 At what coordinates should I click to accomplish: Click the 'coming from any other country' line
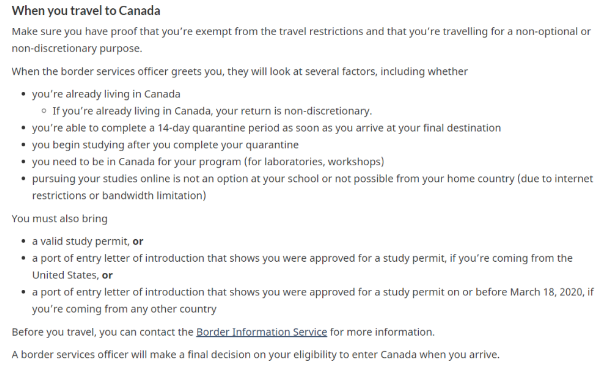[x=124, y=309]
